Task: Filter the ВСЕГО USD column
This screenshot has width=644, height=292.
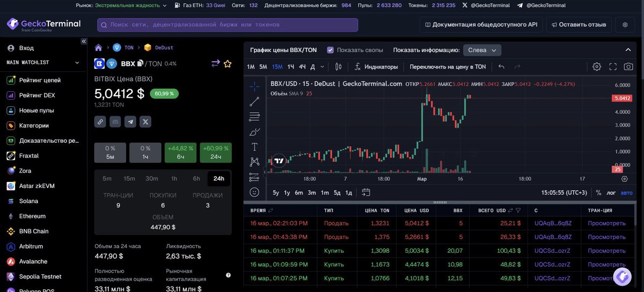Action: click(518, 210)
